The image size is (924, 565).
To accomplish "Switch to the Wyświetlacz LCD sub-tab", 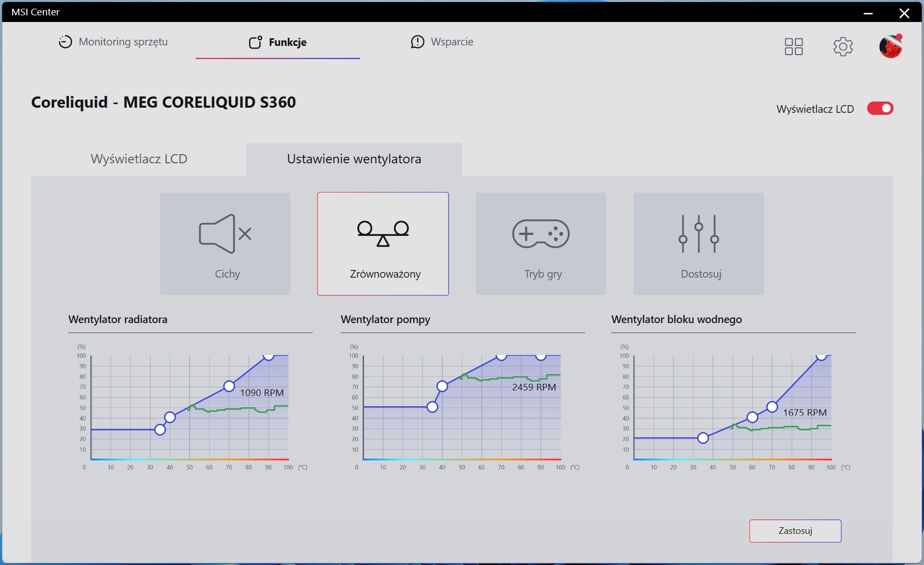I will point(139,159).
